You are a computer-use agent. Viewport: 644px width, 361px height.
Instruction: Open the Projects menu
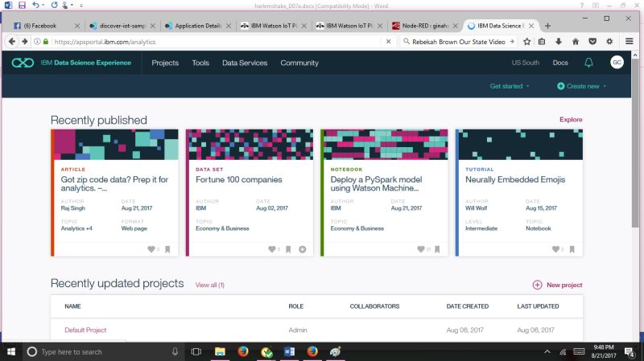[165, 63]
